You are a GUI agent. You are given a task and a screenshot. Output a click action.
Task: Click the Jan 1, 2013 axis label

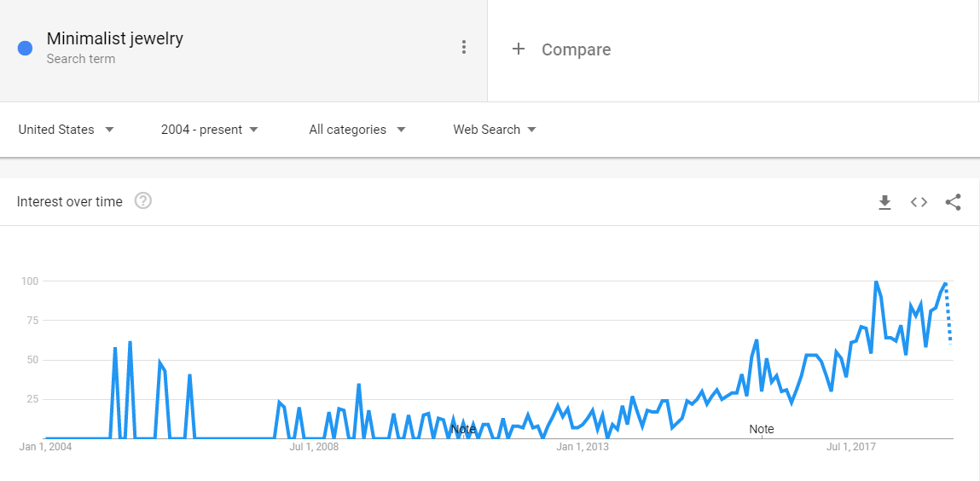pos(583,447)
